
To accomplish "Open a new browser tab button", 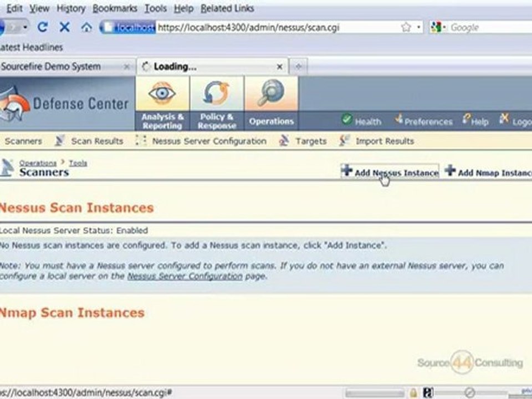I will click(x=299, y=66).
